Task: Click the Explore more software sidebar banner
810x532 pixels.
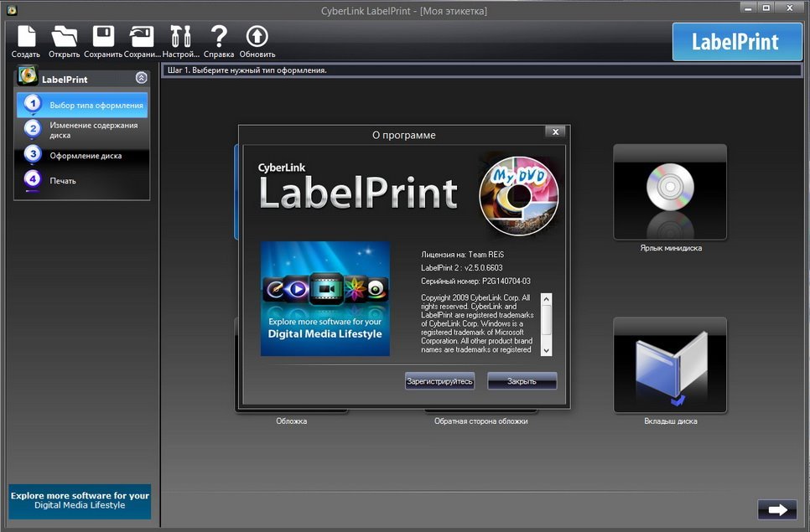Action: [80, 501]
